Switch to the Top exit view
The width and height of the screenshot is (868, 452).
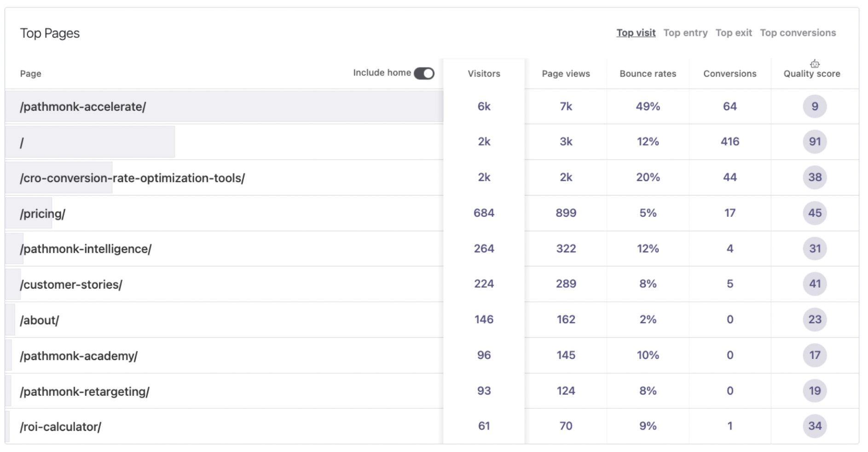coord(734,33)
